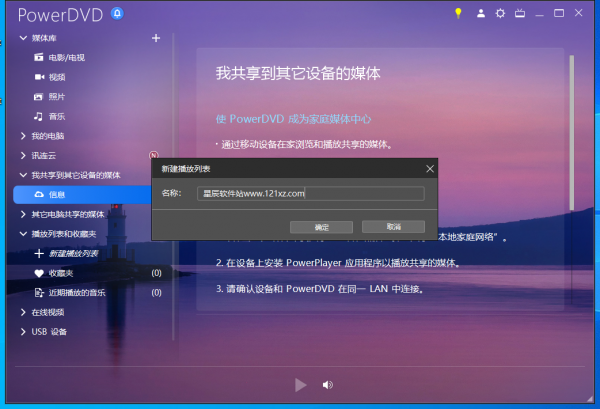Screen dimensions: 600x409
Task: Click 确定 to confirm new playlist
Action: pyautogui.click(x=321, y=227)
